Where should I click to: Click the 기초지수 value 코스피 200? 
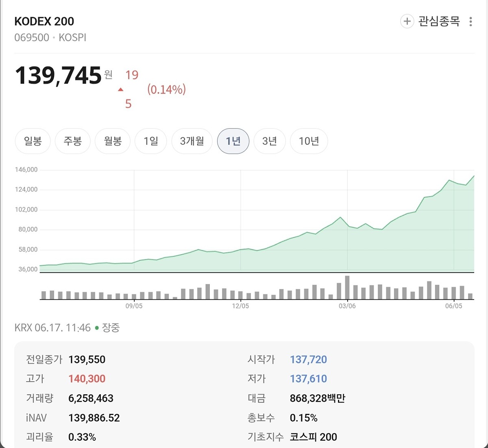pyautogui.click(x=313, y=437)
